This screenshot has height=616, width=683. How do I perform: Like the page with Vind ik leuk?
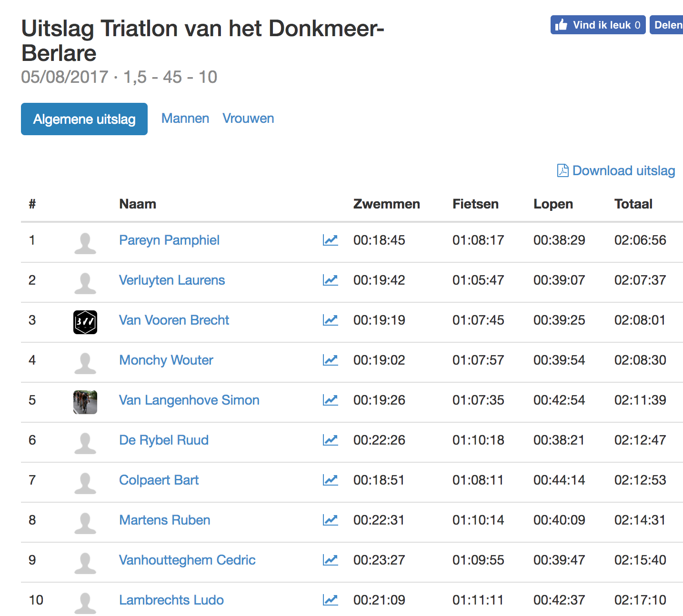[598, 25]
